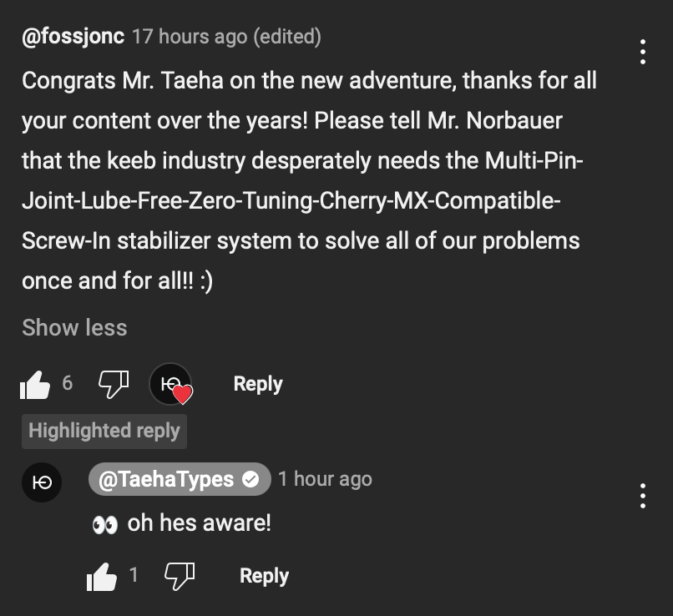Open the three-dot menu on the TaehaTypes reply
The image size is (673, 616).
pos(642,496)
